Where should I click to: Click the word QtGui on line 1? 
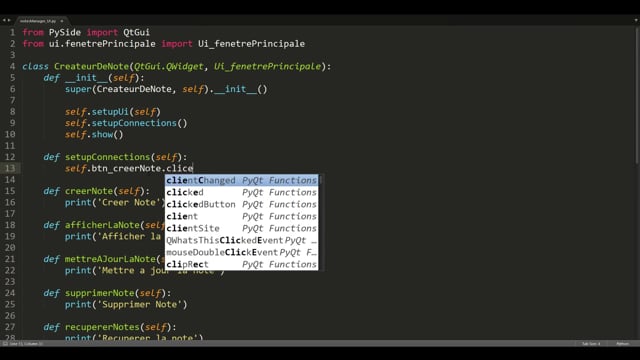tap(137, 32)
